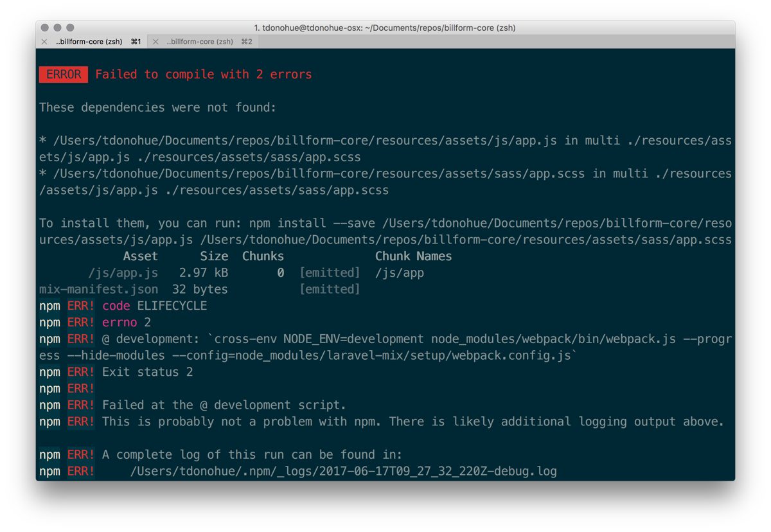Close the first billform-core tab
The width and height of the screenshot is (771, 532).
(x=44, y=42)
